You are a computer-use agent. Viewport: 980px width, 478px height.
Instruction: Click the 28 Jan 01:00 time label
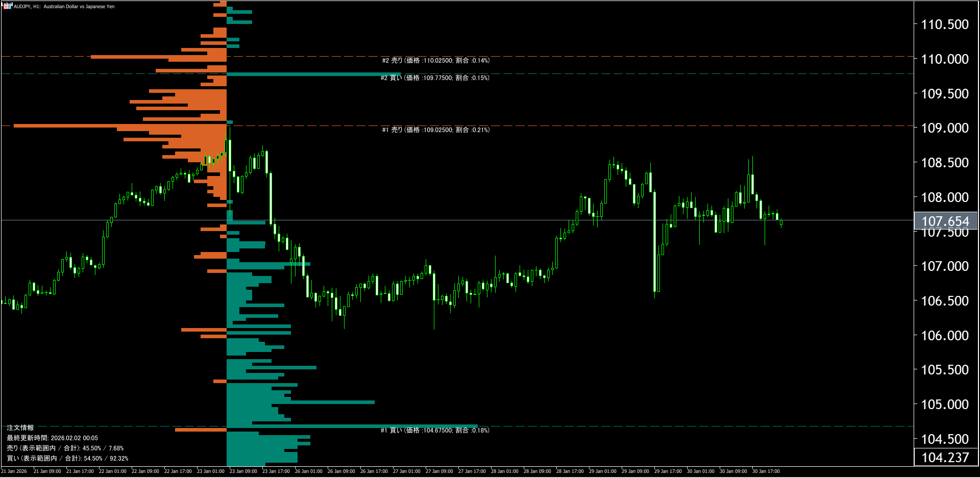click(x=505, y=471)
